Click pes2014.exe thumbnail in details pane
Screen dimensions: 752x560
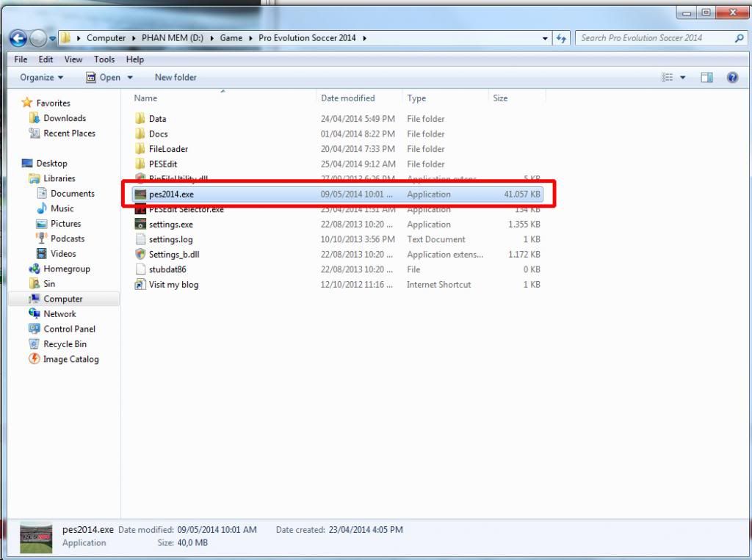pos(36,538)
